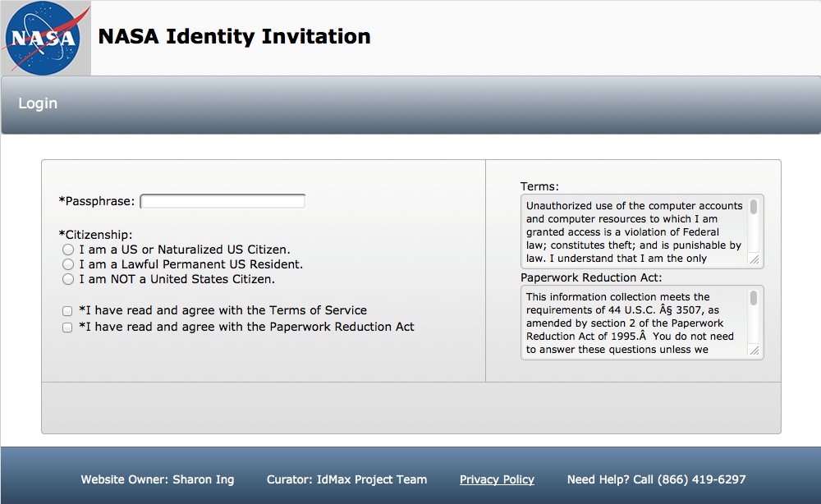821x504 pixels.
Task: Select Lawful Permanent US Resident option
Action: [68, 264]
